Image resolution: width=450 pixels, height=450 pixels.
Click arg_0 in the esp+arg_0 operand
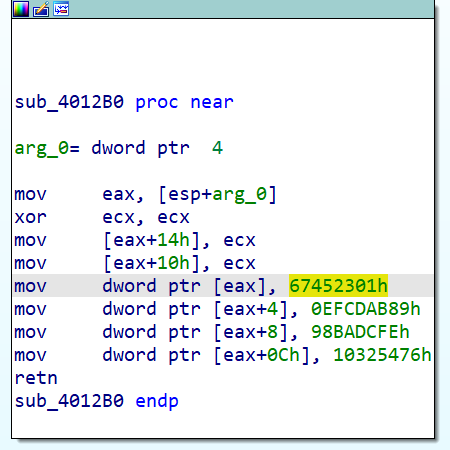[x=240, y=194]
